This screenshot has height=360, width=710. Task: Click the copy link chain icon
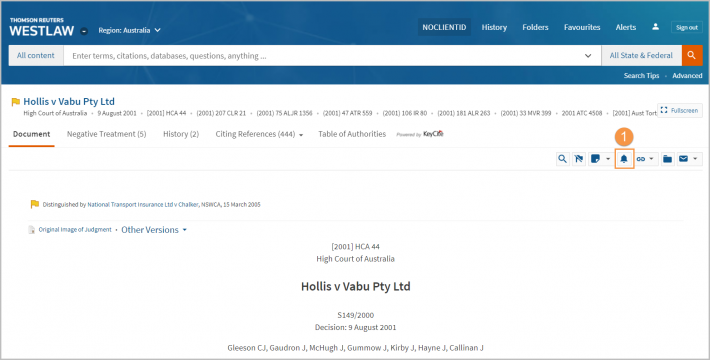[640, 159]
